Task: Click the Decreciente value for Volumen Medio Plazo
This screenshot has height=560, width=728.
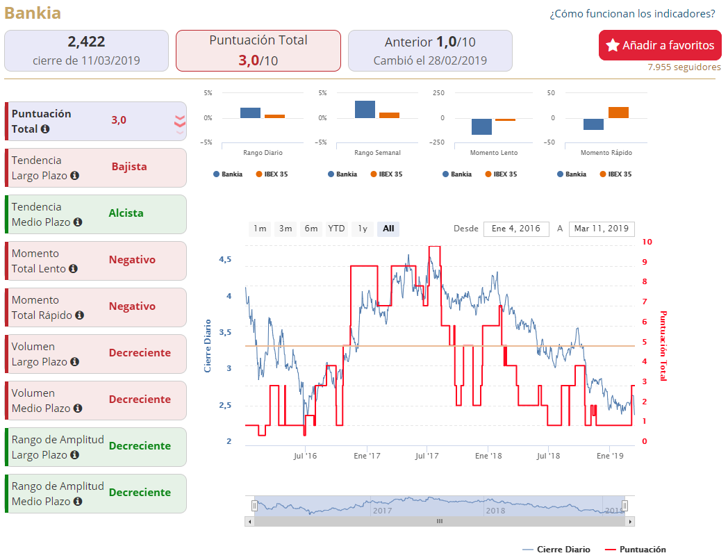Action: (x=140, y=399)
